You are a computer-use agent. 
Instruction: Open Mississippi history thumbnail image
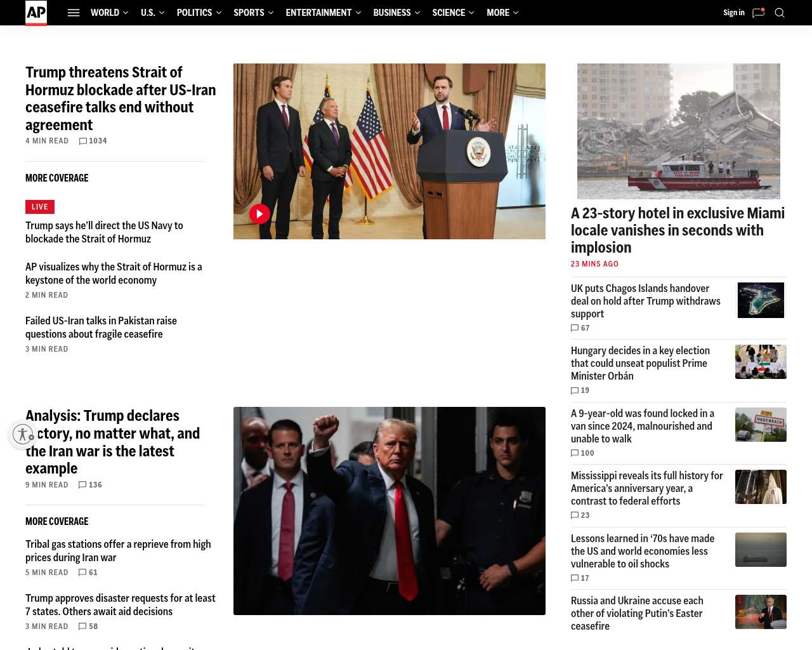(761, 487)
